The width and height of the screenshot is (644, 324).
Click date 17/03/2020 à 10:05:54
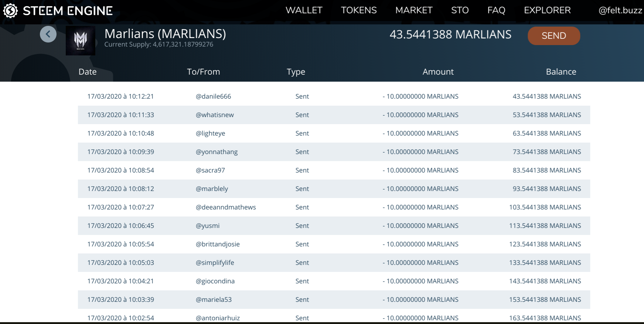coord(120,244)
